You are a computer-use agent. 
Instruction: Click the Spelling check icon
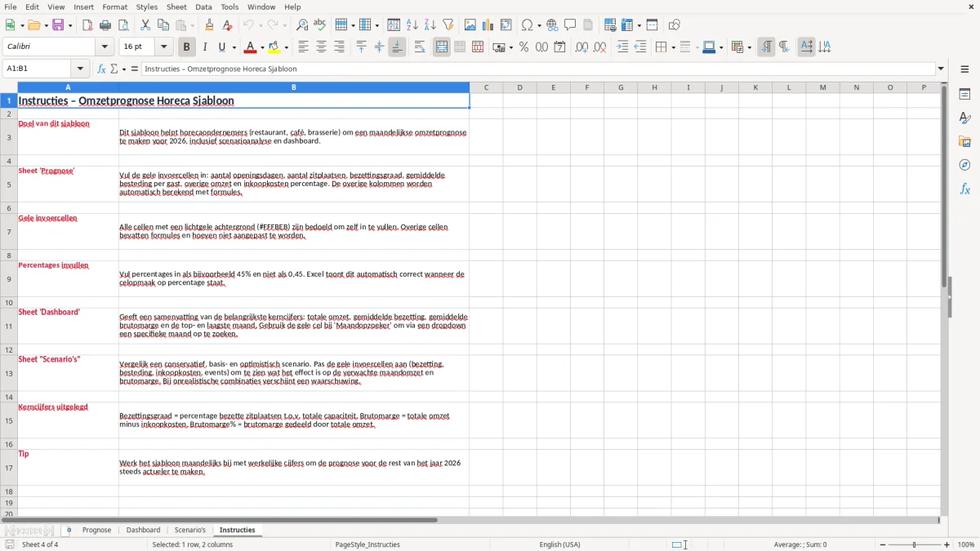(x=320, y=25)
